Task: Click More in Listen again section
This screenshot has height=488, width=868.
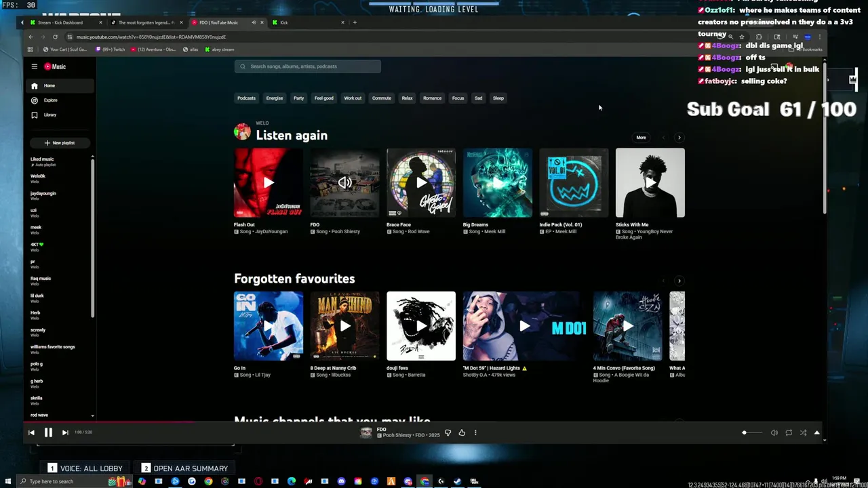Action: click(x=641, y=138)
